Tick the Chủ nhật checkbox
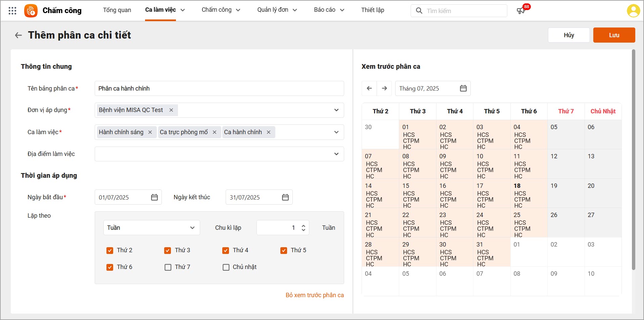 click(226, 267)
